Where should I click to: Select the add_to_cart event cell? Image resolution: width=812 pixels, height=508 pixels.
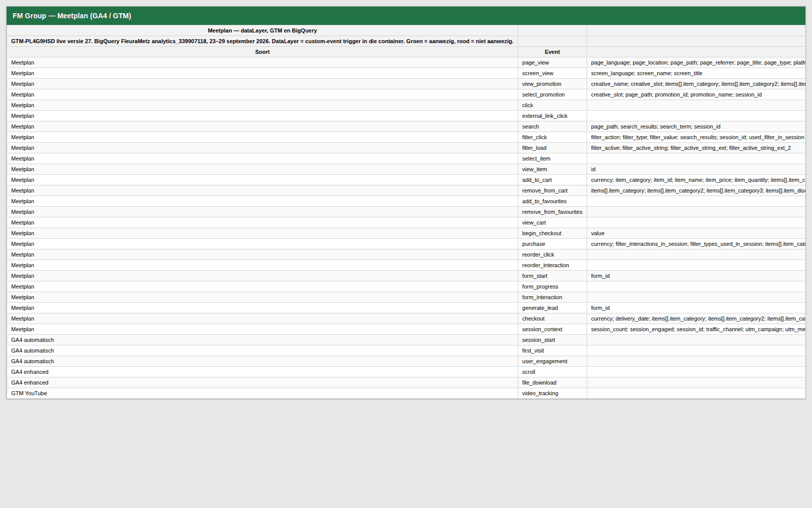coord(552,180)
